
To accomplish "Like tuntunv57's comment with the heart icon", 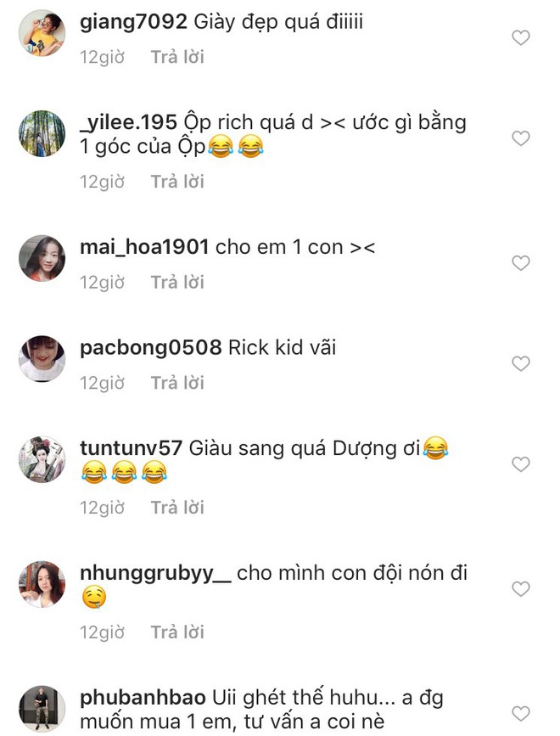I will (x=521, y=464).
